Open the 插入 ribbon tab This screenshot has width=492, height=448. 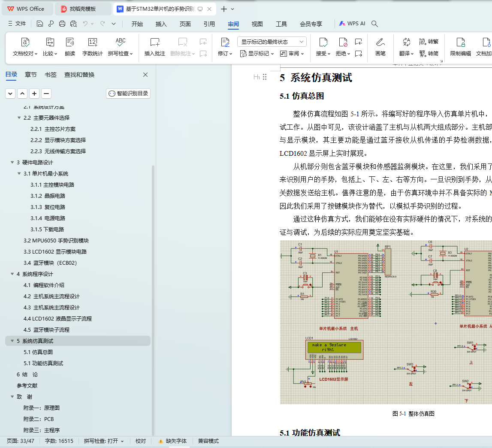[161, 24]
